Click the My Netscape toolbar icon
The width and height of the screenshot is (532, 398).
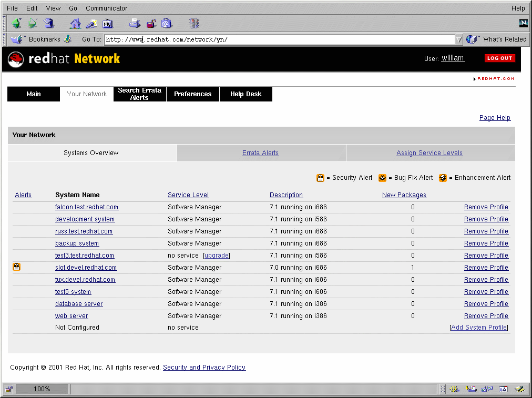108,23
